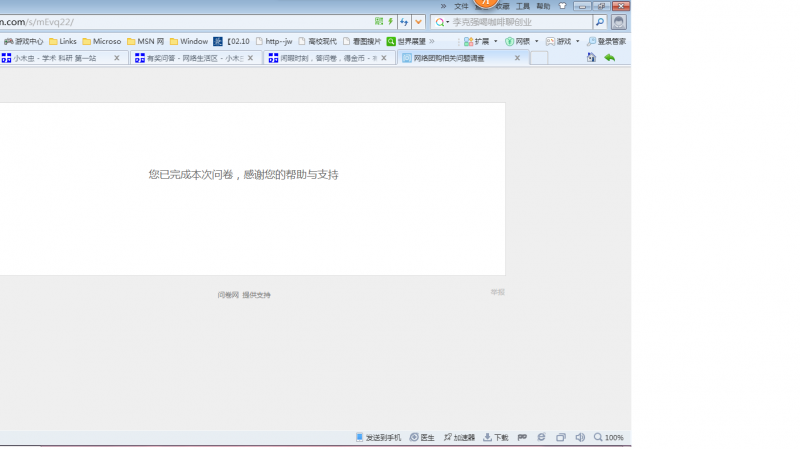Screen dimensions: 800x449
Task: Open the 【02.10 bookmark
Action: tap(232, 41)
